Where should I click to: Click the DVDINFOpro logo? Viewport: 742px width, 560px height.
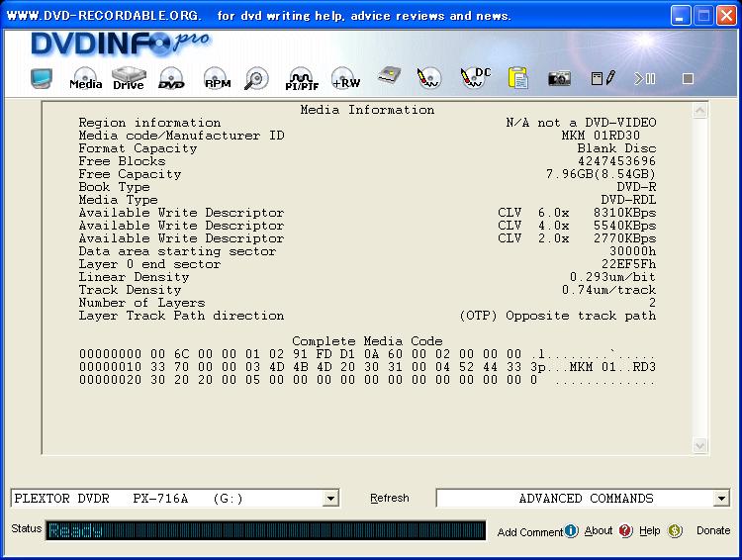121,44
